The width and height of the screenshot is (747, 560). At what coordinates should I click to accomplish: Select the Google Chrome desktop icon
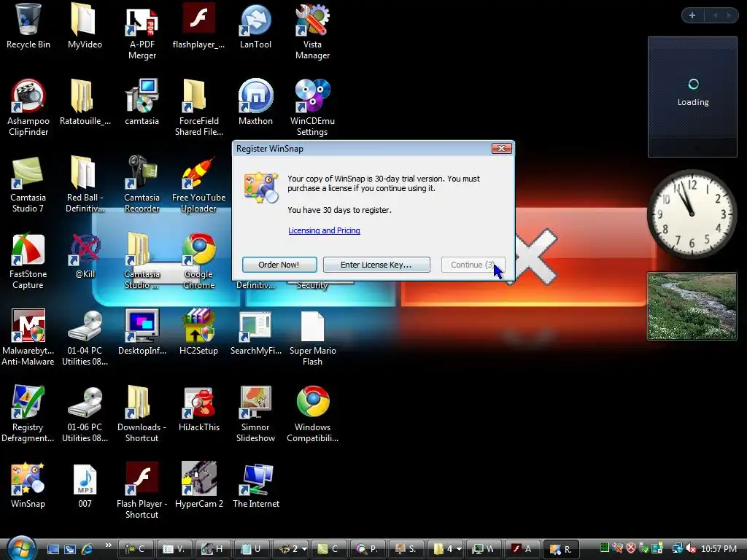[198, 249]
